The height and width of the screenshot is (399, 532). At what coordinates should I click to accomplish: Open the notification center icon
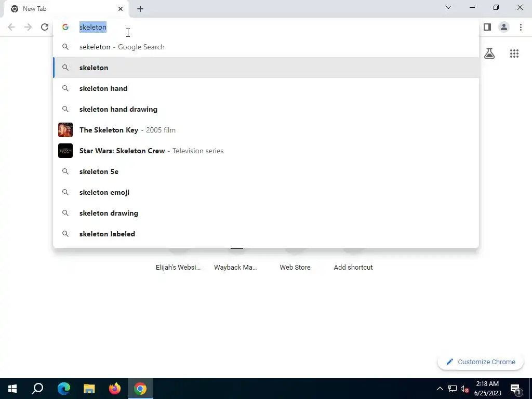[x=515, y=389]
